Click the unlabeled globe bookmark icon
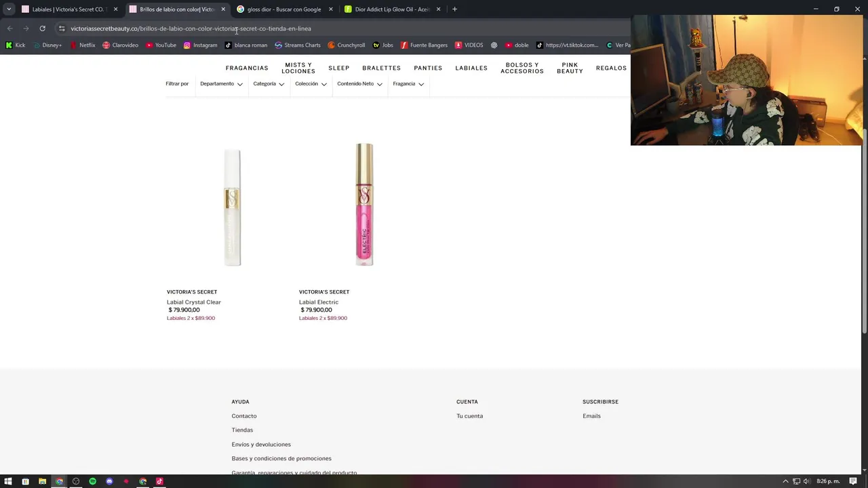This screenshot has height=488, width=868. 494,45
